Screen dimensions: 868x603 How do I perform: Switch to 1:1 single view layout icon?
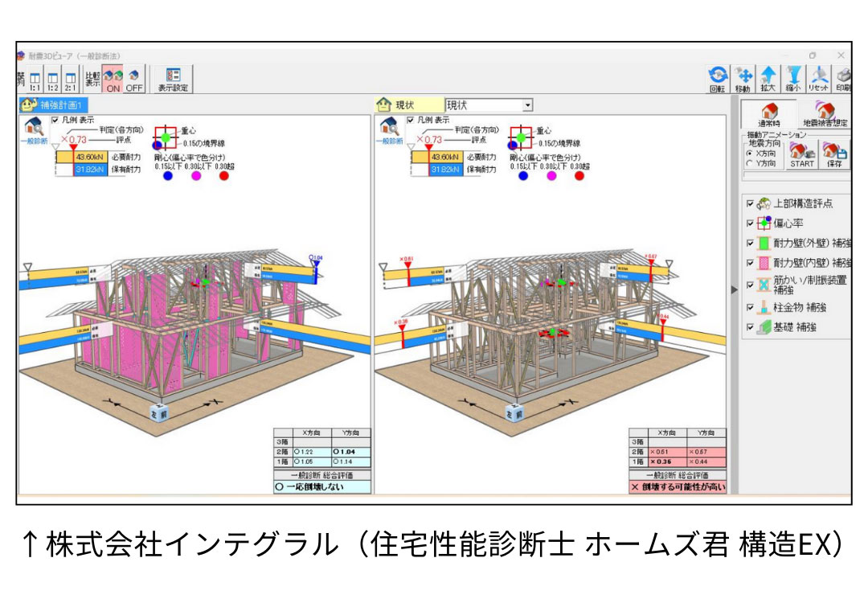[x=35, y=77]
